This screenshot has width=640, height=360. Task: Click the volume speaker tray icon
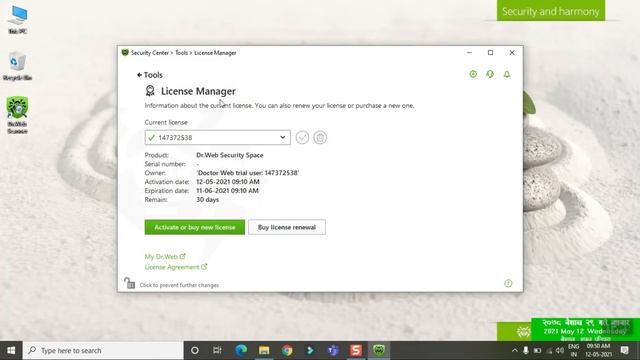click(x=560, y=350)
